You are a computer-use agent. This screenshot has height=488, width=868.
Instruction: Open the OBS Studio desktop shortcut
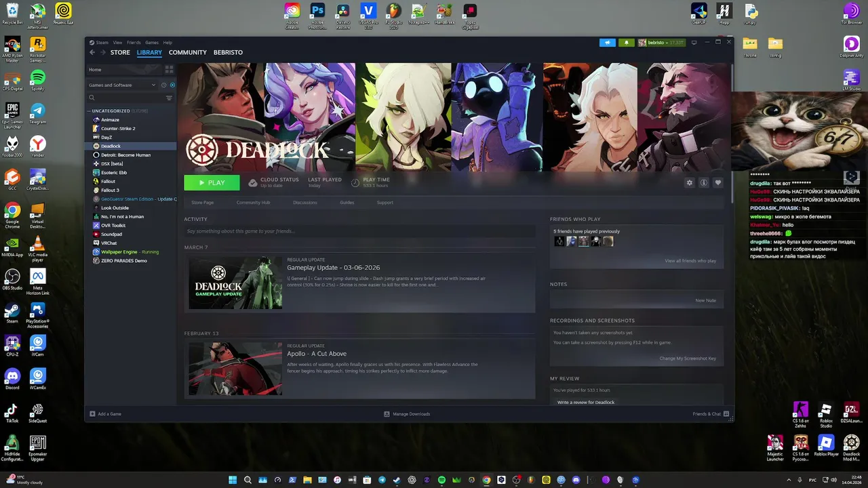tap(12, 280)
